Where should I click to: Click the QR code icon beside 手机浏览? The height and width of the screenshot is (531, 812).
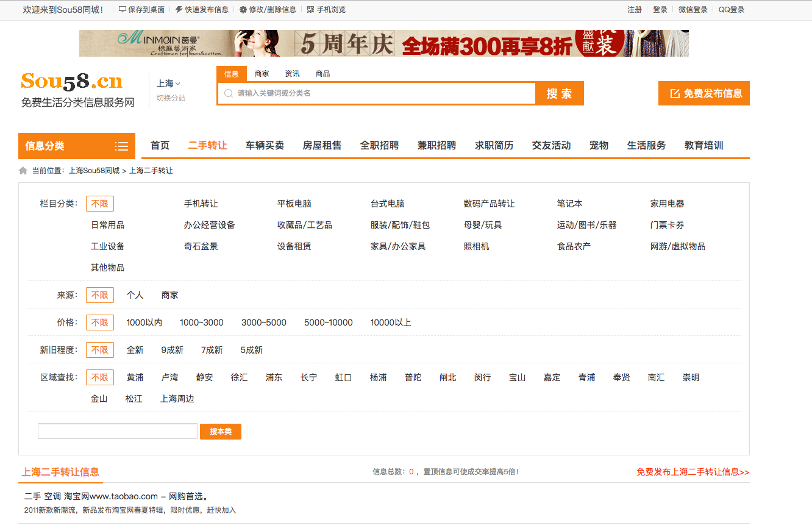tap(310, 10)
